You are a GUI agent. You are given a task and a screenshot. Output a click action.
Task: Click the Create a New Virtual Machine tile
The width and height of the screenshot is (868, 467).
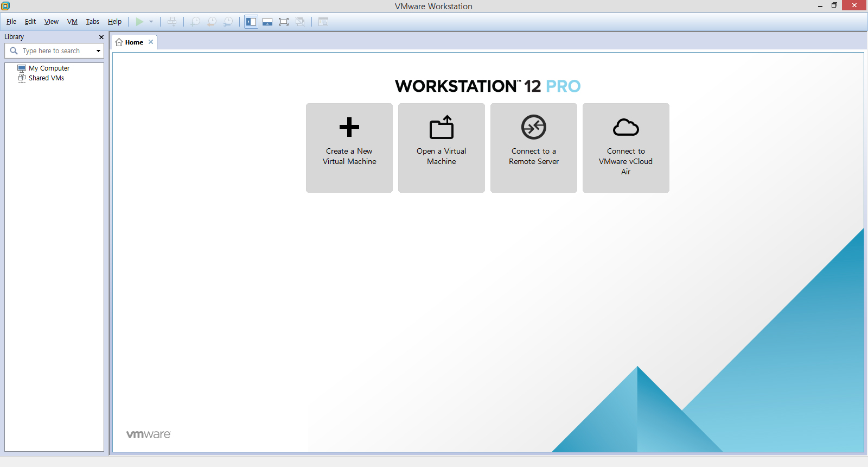pyautogui.click(x=349, y=148)
